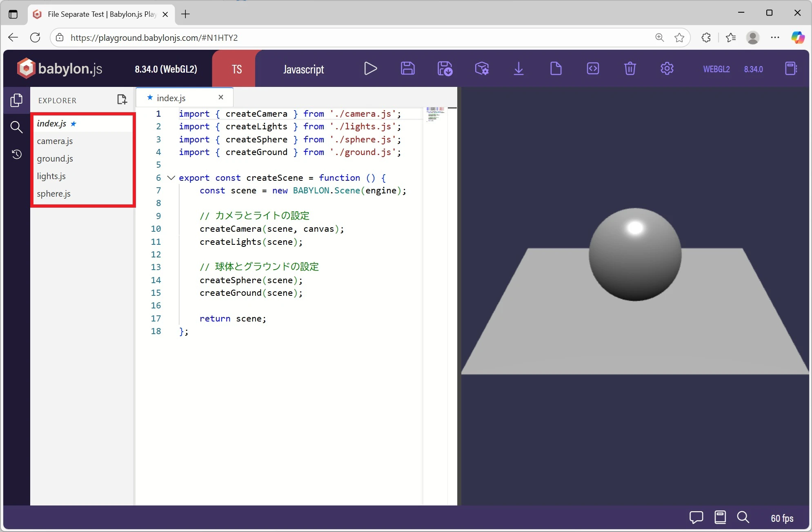812x532 pixels.
Task: Click the Save floppy disk icon
Action: click(x=407, y=69)
